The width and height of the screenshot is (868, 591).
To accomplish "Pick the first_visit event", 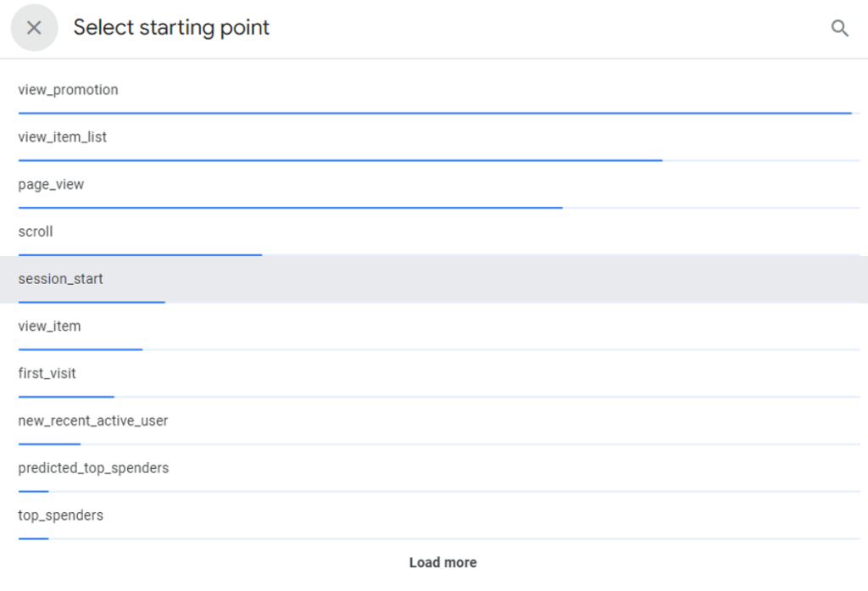I will tap(47, 374).
